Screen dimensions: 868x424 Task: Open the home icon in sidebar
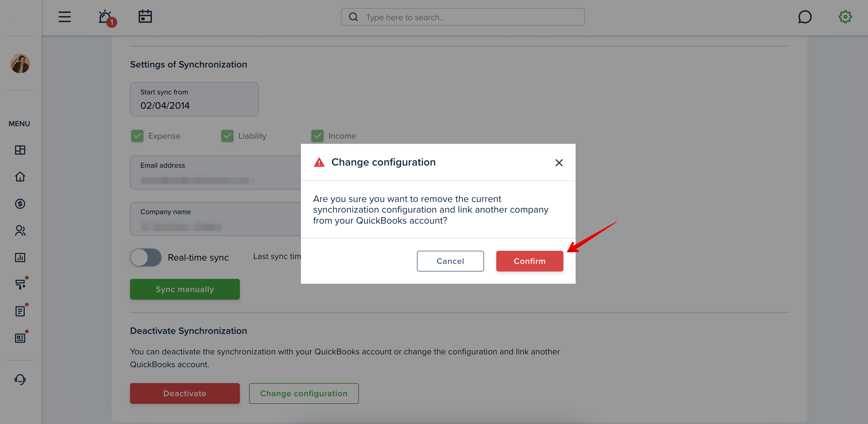(20, 177)
